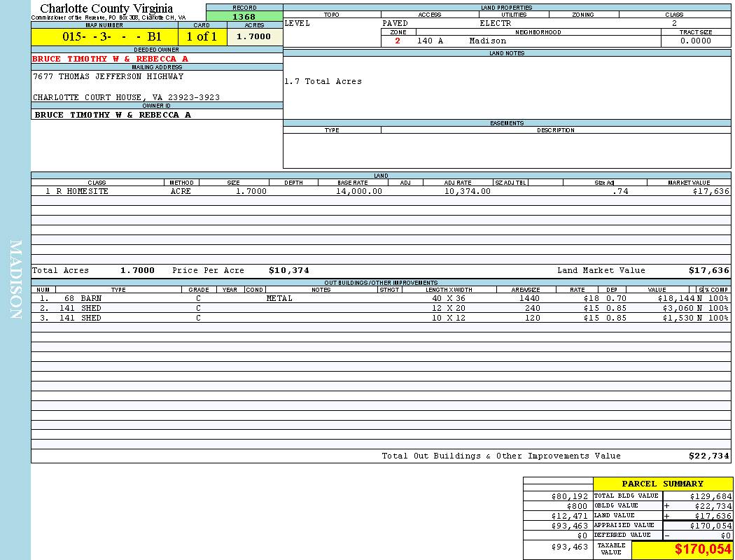Click the vertical MADISON sidebar label

(x=15, y=280)
